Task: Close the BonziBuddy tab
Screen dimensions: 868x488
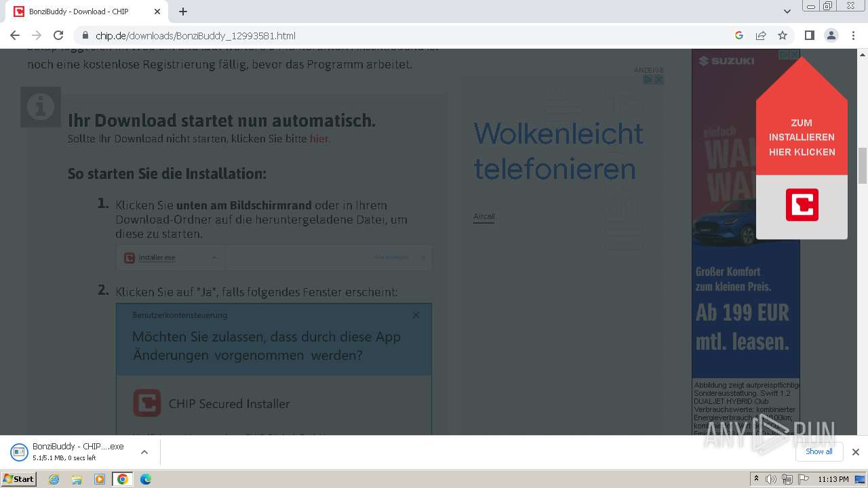Action: coord(157,12)
